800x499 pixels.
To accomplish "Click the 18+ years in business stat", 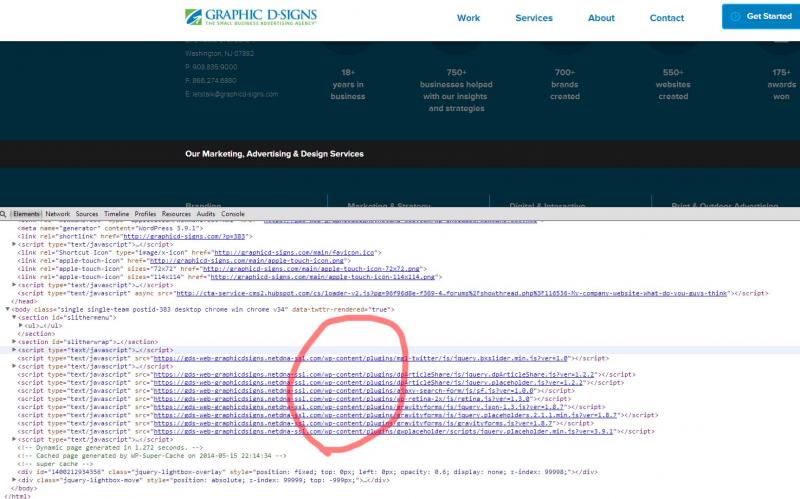I will click(348, 84).
